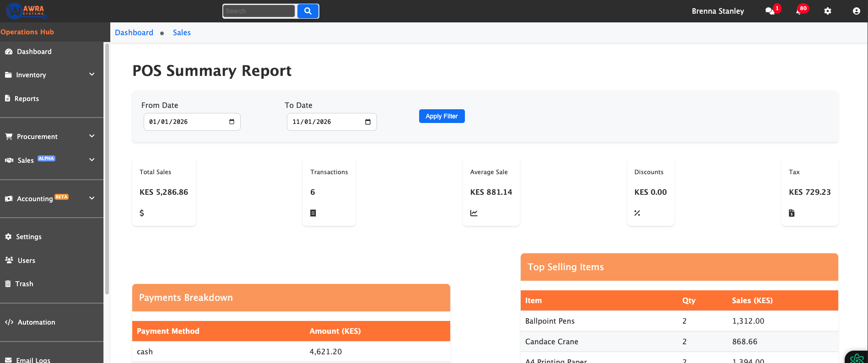Screen dimensions: 868x363
Task: Click the KES 729.23 tax value
Action: (x=809, y=192)
